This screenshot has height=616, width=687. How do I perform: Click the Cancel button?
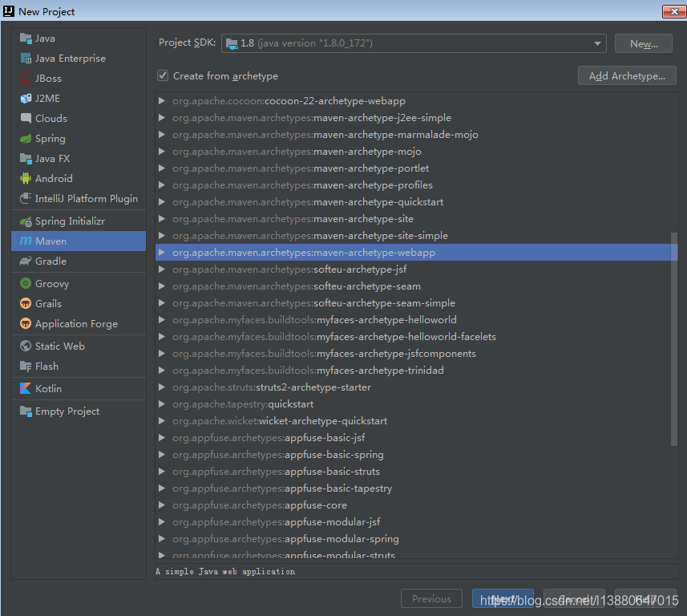(574, 598)
